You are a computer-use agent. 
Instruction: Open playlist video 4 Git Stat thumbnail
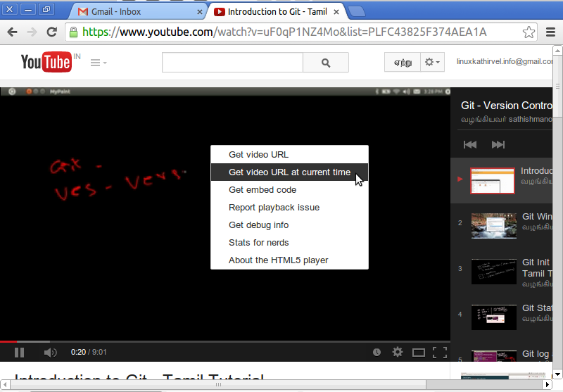494,317
